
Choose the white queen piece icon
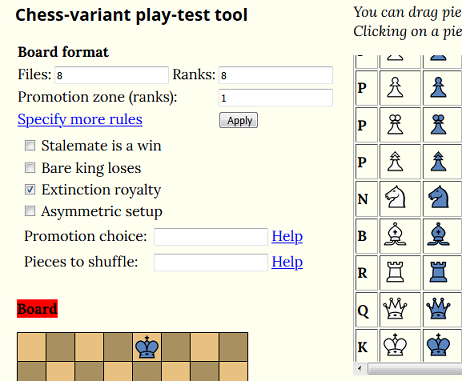point(395,308)
